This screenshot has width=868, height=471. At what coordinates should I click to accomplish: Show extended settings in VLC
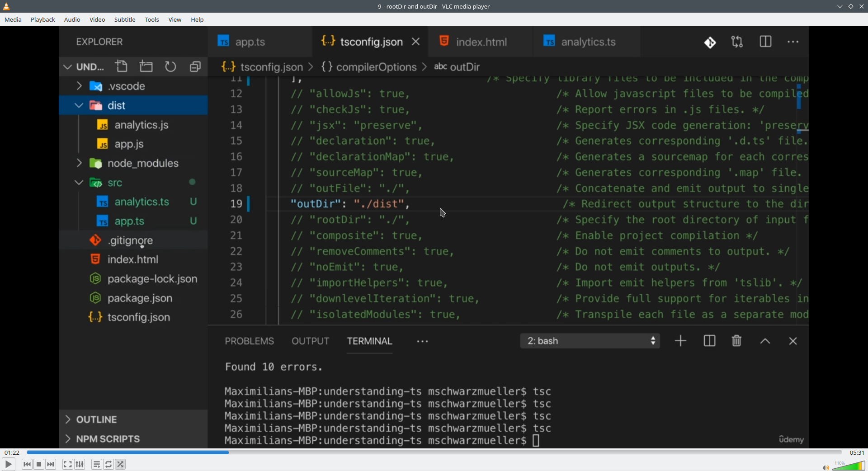click(x=80, y=464)
